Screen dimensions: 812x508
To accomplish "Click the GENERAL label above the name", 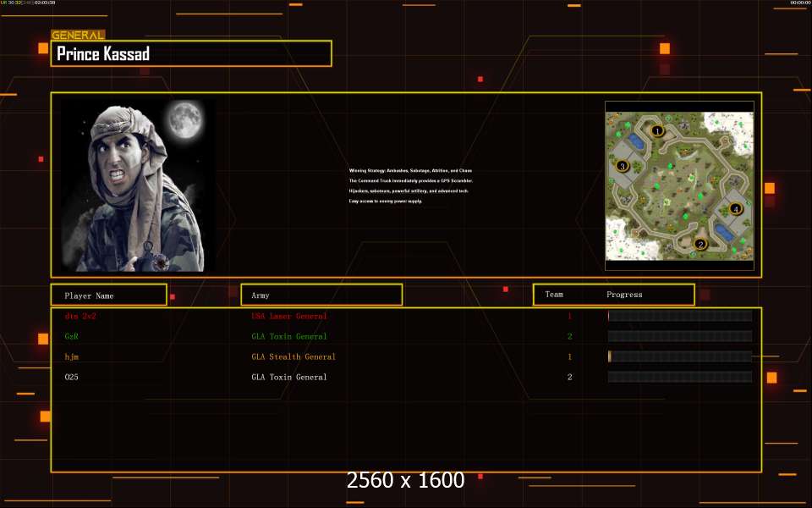I will [78, 36].
